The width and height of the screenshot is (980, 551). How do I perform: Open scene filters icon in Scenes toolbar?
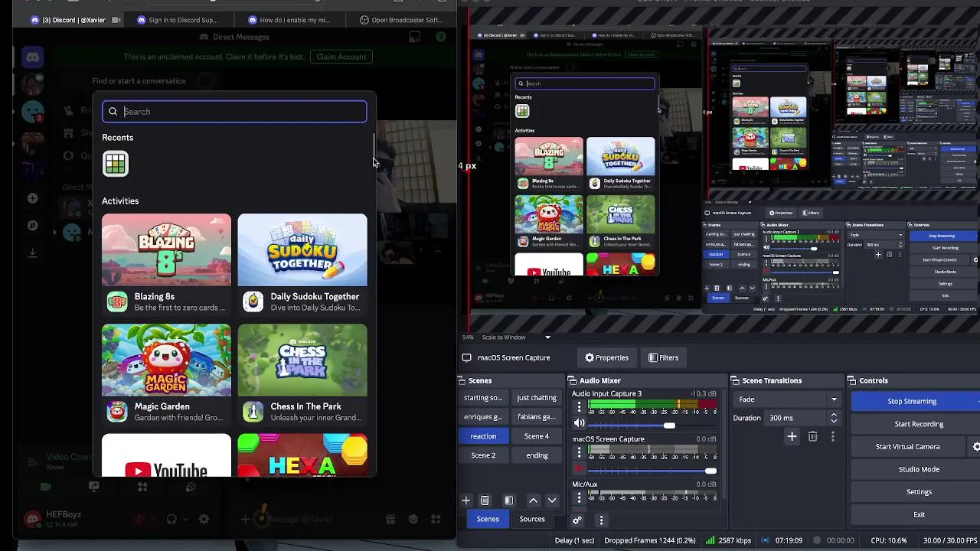click(509, 500)
